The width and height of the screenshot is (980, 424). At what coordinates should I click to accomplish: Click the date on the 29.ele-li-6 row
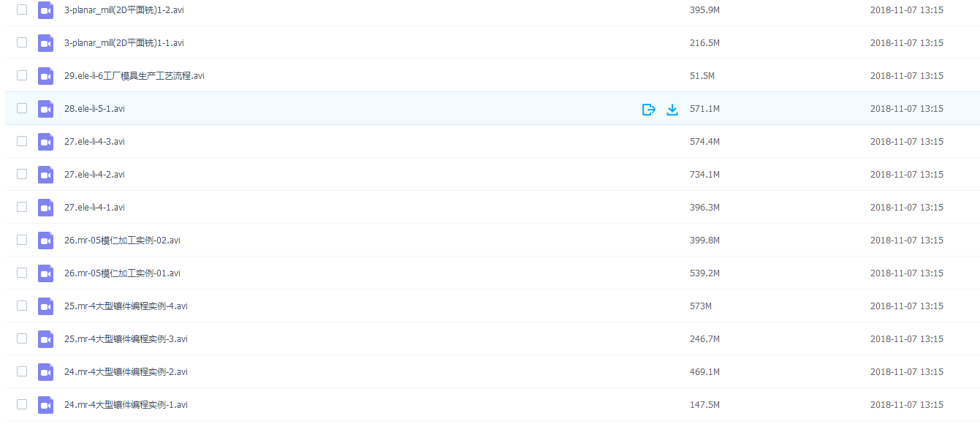(x=906, y=76)
